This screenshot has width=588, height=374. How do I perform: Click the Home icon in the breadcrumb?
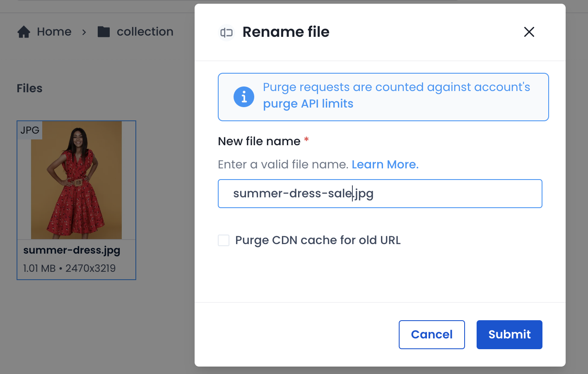coord(24,32)
